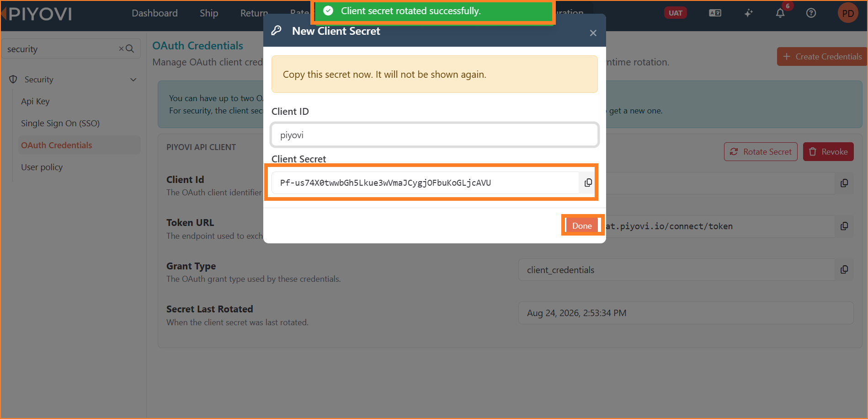
Task: Click the Client ID field containing piyovi
Action: (x=434, y=135)
